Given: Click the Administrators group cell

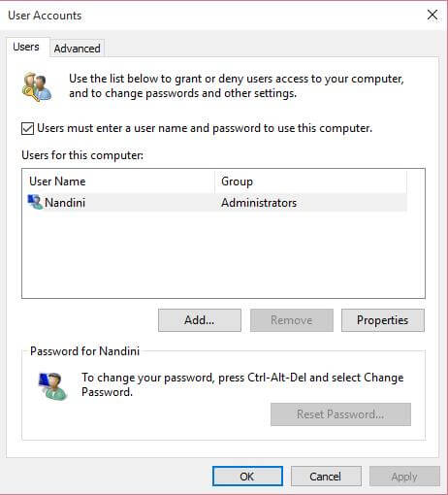Looking at the screenshot, I should [259, 203].
